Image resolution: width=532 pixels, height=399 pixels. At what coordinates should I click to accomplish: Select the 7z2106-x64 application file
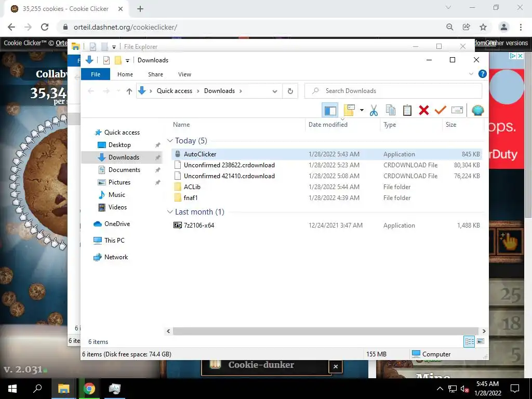tap(326, 225)
